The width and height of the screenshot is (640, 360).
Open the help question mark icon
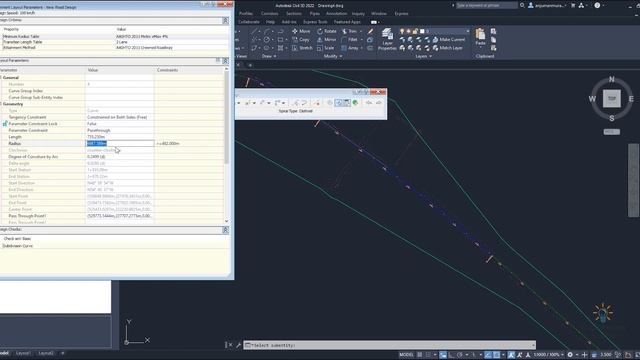(597, 5)
